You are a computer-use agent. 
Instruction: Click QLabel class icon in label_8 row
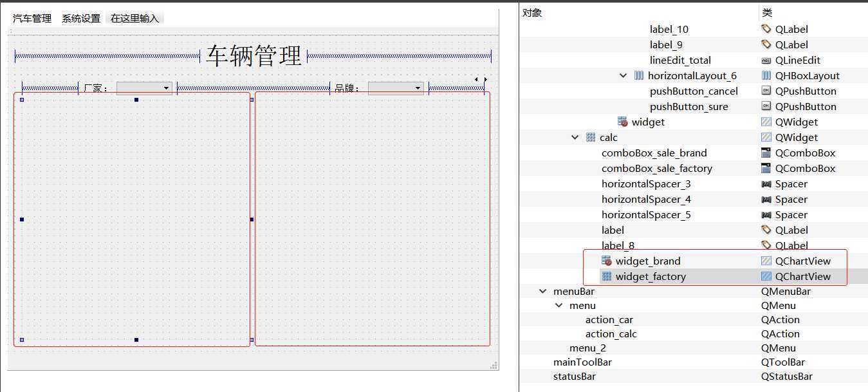pyautogui.click(x=766, y=245)
